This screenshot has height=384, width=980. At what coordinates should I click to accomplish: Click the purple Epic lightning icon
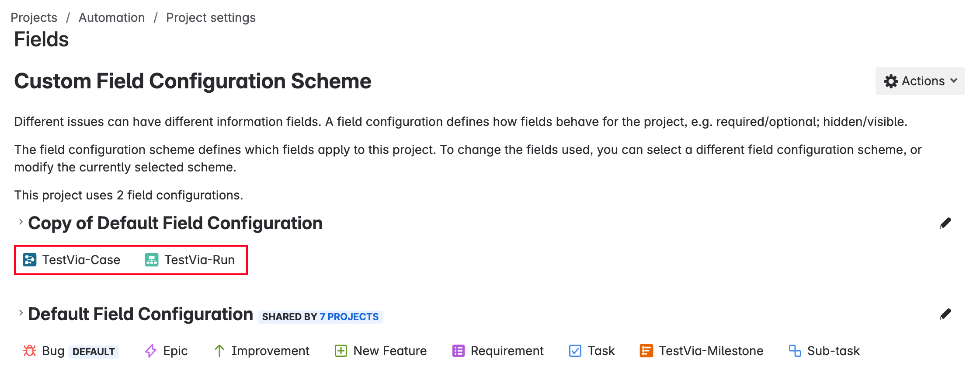point(151,351)
